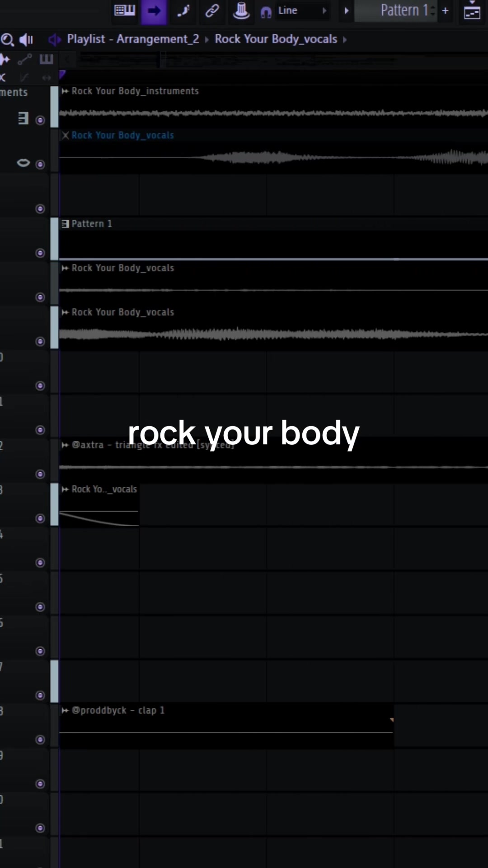This screenshot has height=868, width=488.
Task: Open Rock Yo.._vocals clip menu icon
Action: tap(65, 490)
